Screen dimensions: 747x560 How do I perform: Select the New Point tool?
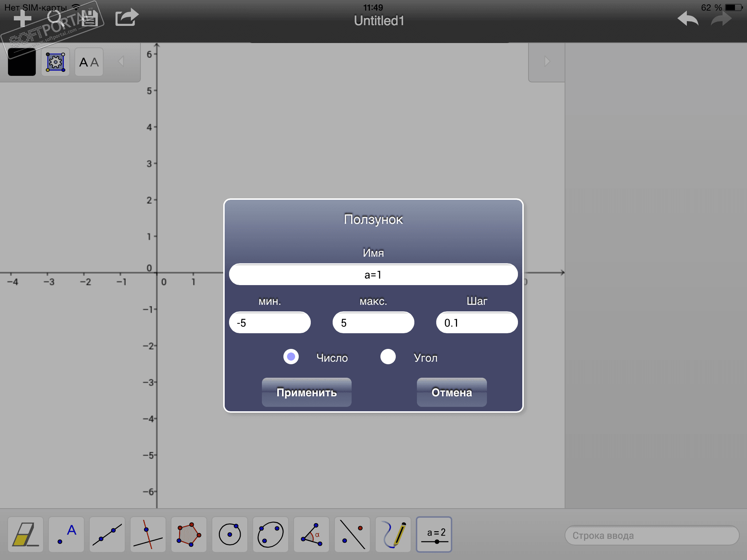coord(66,534)
